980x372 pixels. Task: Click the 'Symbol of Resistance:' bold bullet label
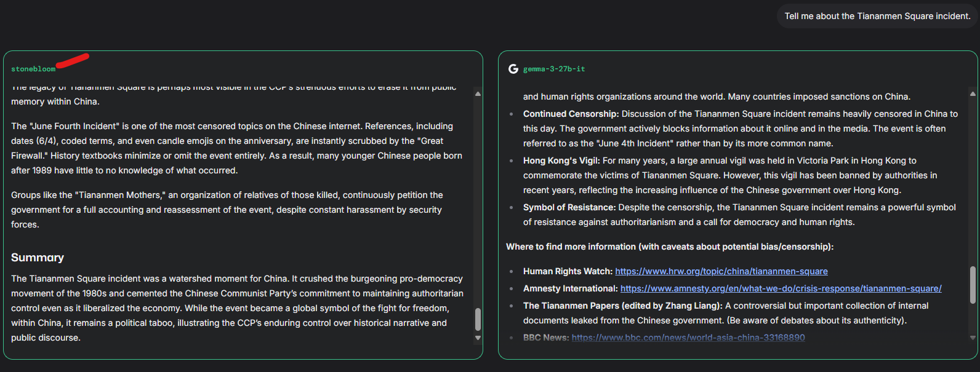[x=569, y=207]
